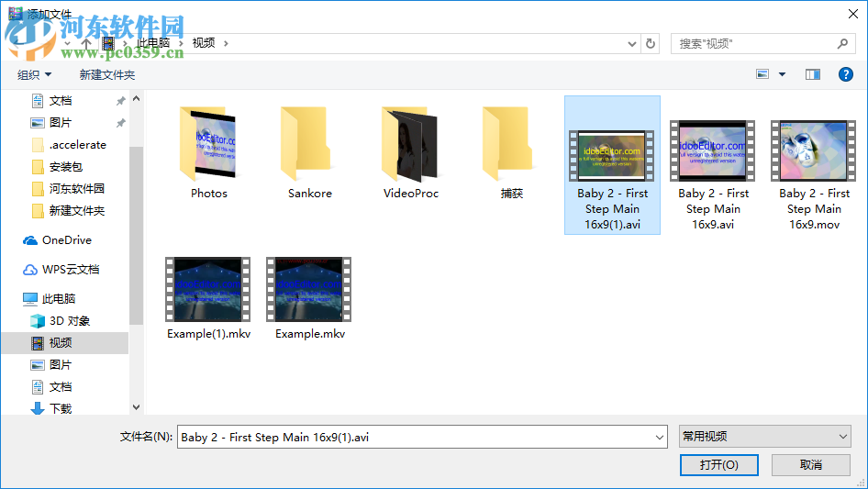Click the 取消 button

pos(811,465)
